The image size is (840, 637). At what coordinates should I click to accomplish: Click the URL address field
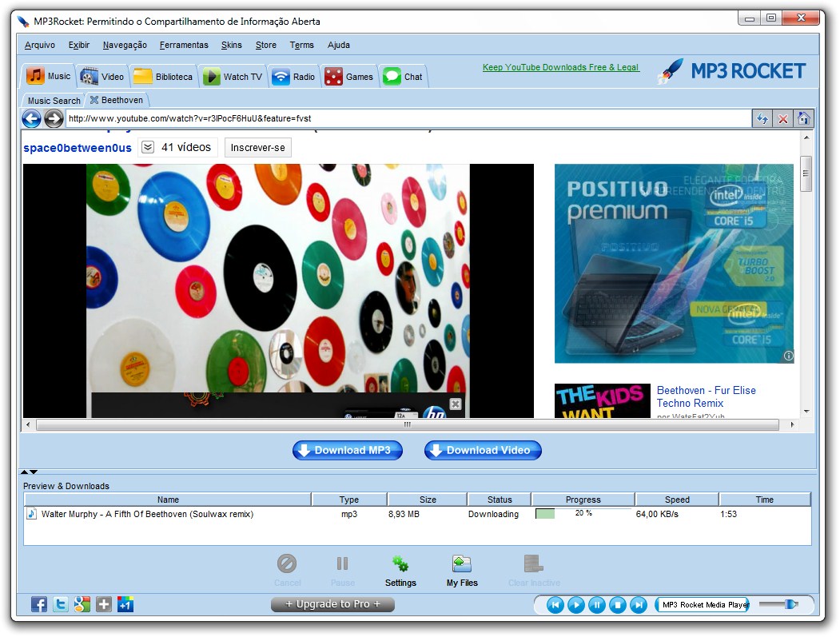(408, 118)
